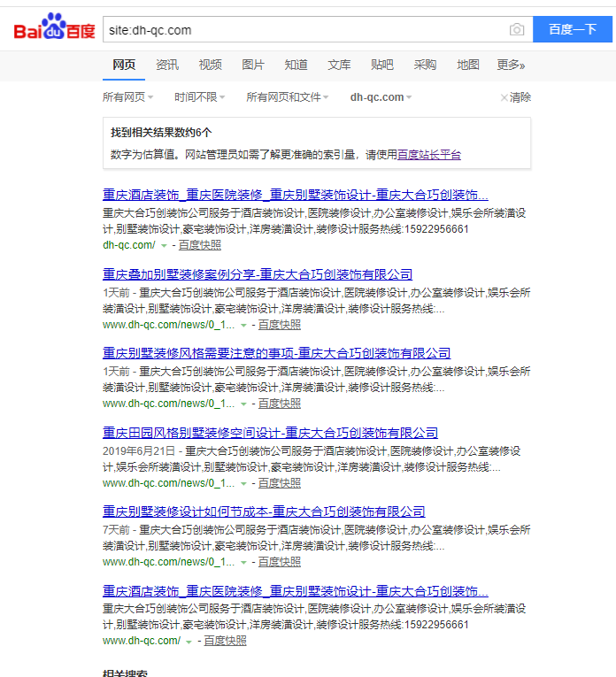616x677 pixels.
Task: Expand URL arrow under 重庆别墅装修风格需要注意的事项 result
Action: pyautogui.click(x=243, y=404)
